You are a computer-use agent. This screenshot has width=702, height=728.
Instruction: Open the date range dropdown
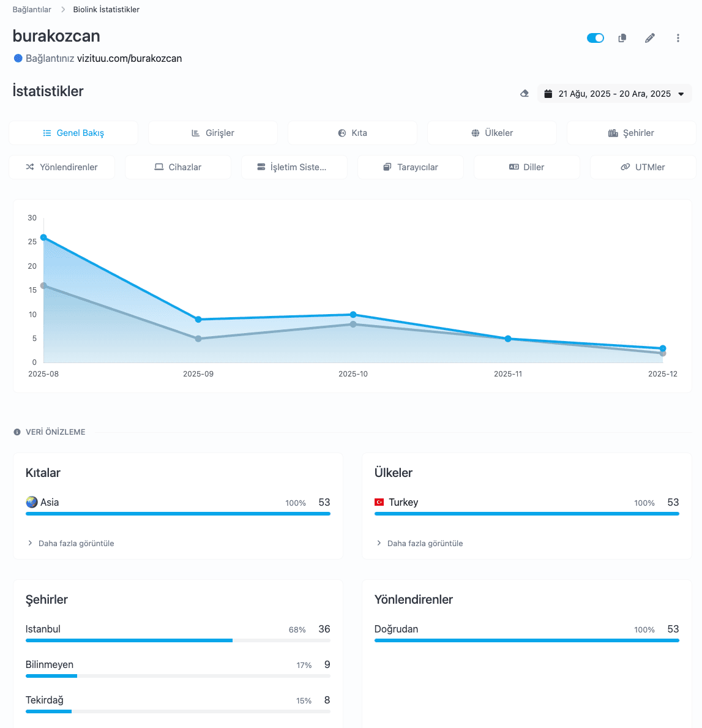point(614,94)
